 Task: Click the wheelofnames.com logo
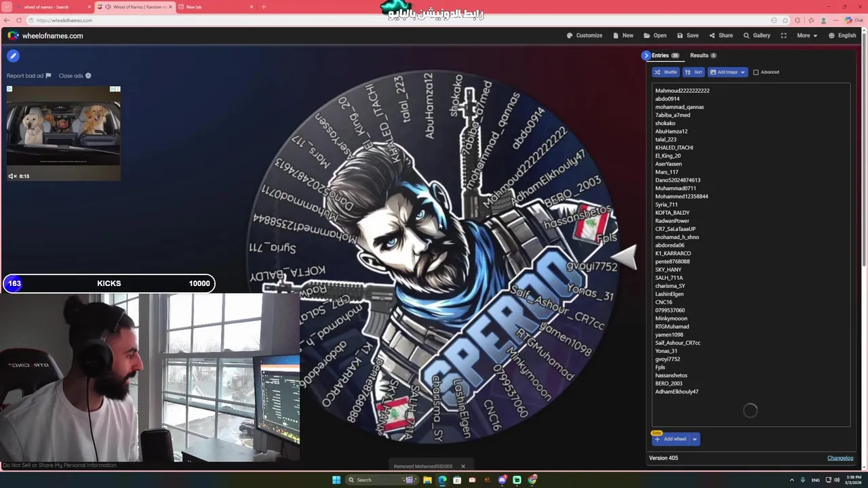(x=45, y=36)
